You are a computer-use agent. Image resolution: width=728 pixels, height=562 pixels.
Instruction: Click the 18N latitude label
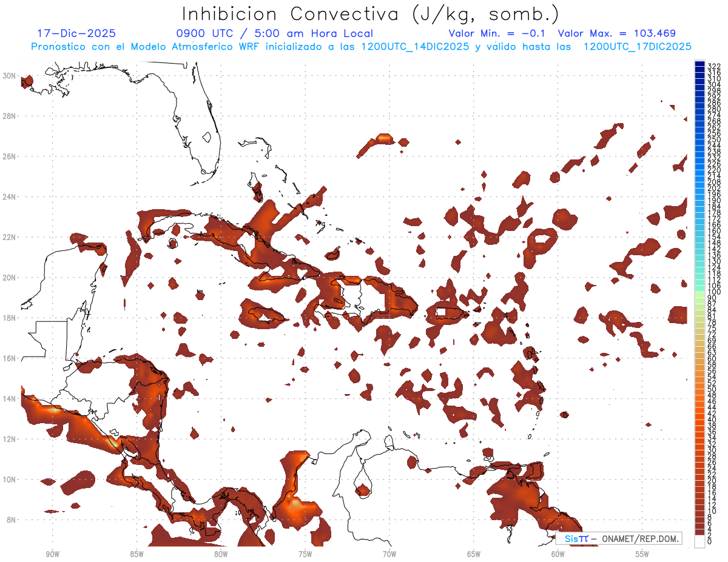pyautogui.click(x=9, y=318)
